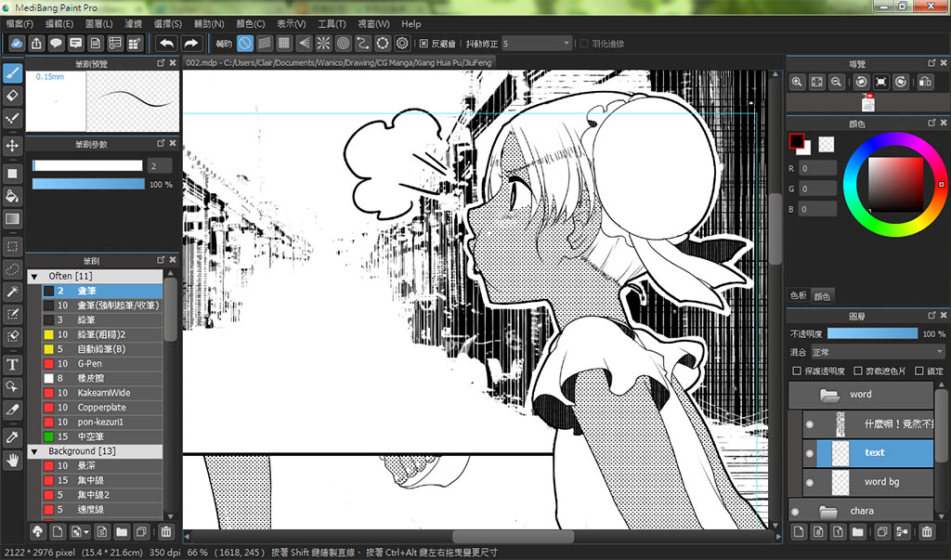The width and height of the screenshot is (951, 560).
Task: Enable parallel lines snap guide
Action: [x=265, y=43]
